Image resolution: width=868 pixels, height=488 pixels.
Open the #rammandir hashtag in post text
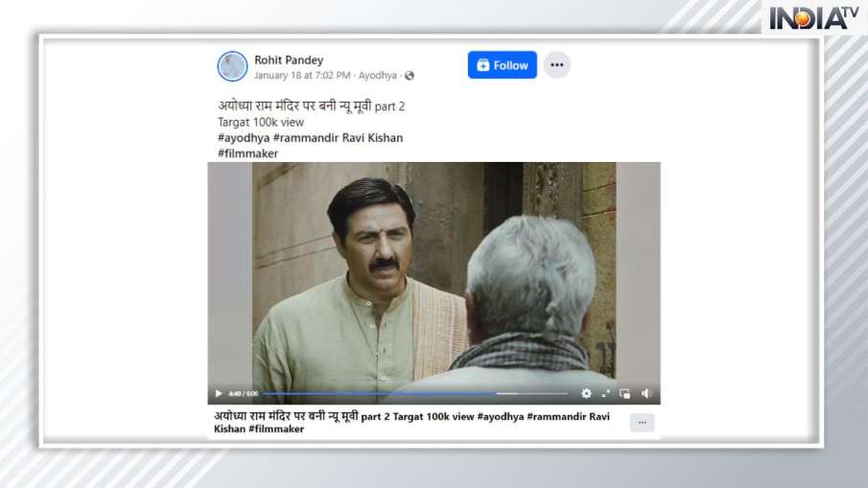[x=306, y=138]
